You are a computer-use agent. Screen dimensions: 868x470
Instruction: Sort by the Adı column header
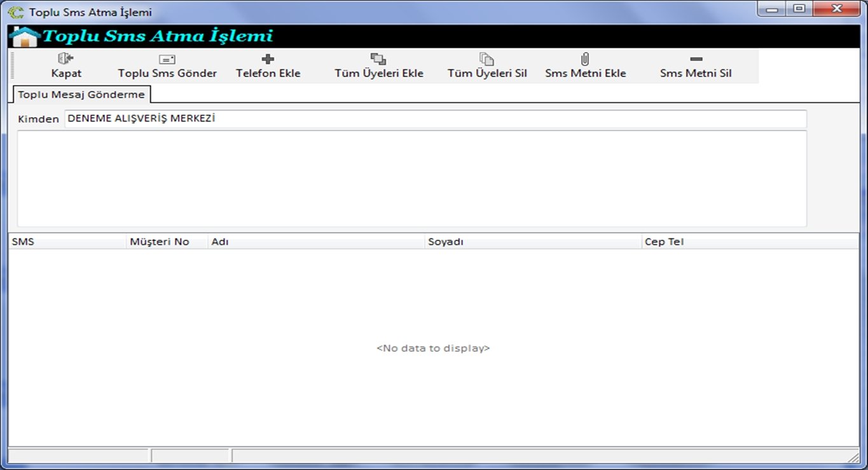click(x=316, y=242)
